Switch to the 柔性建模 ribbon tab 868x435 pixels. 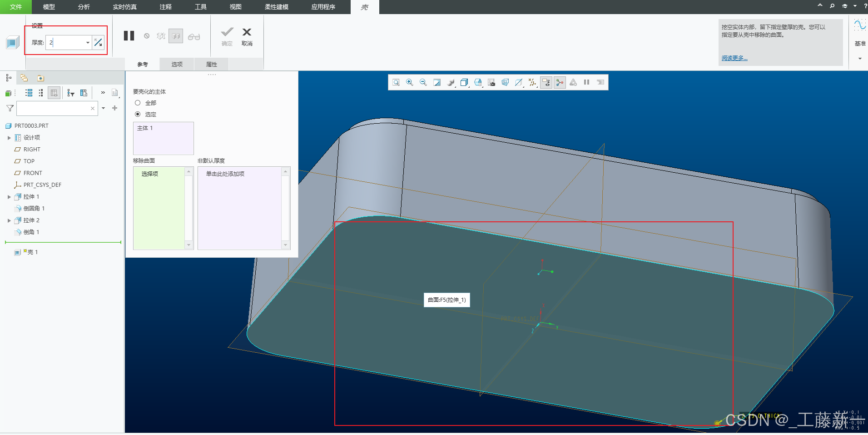(277, 7)
